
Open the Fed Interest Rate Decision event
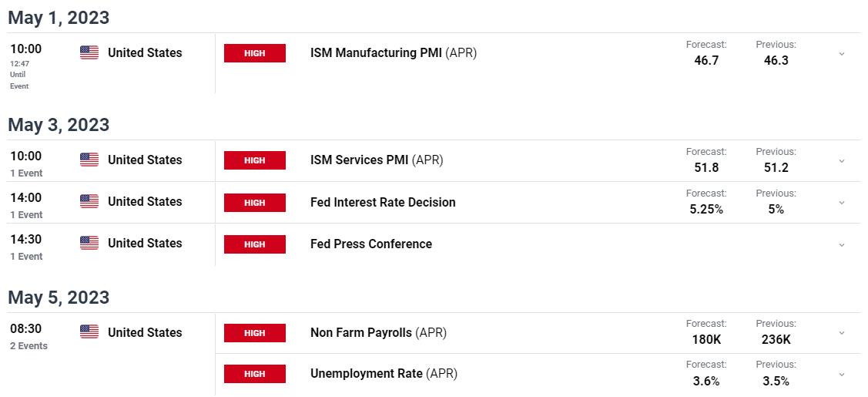click(x=383, y=203)
